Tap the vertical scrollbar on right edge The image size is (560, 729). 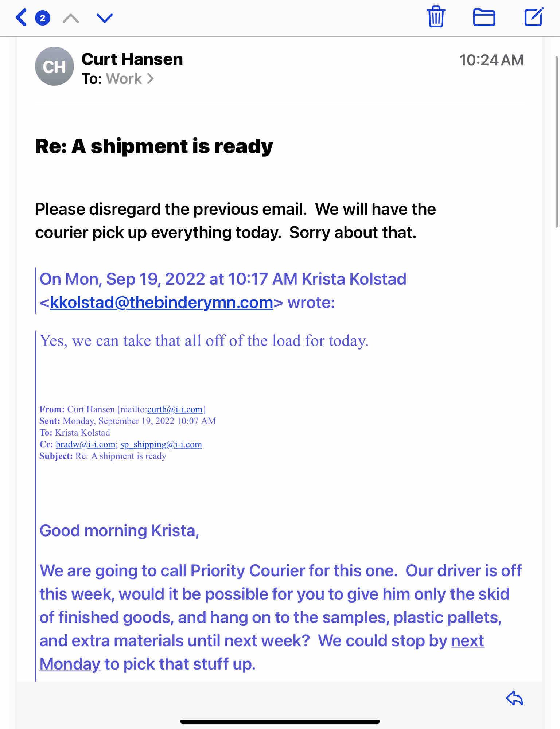tap(557, 142)
